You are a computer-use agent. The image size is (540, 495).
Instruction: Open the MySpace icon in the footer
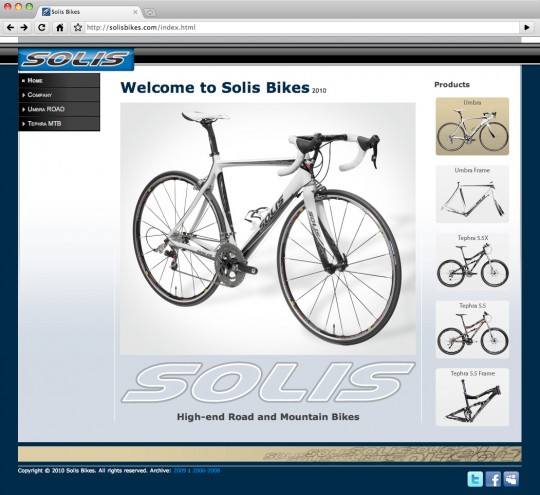[511, 479]
